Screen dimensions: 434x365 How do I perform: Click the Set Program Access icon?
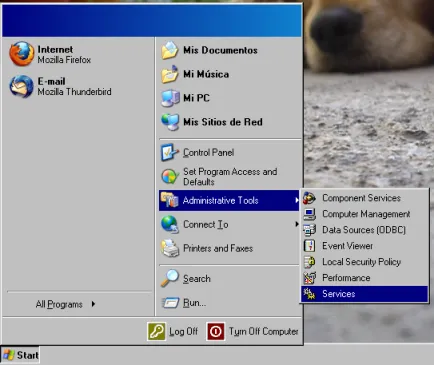pos(170,176)
